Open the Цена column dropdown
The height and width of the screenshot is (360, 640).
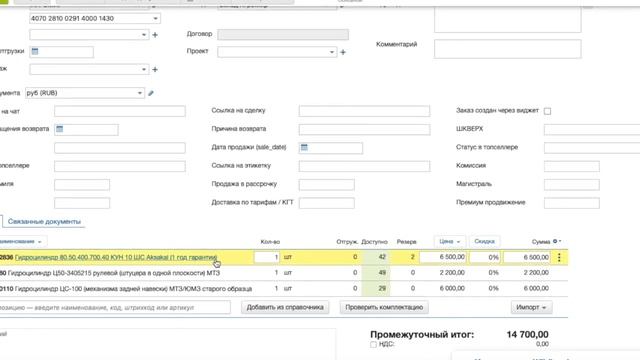click(x=450, y=242)
